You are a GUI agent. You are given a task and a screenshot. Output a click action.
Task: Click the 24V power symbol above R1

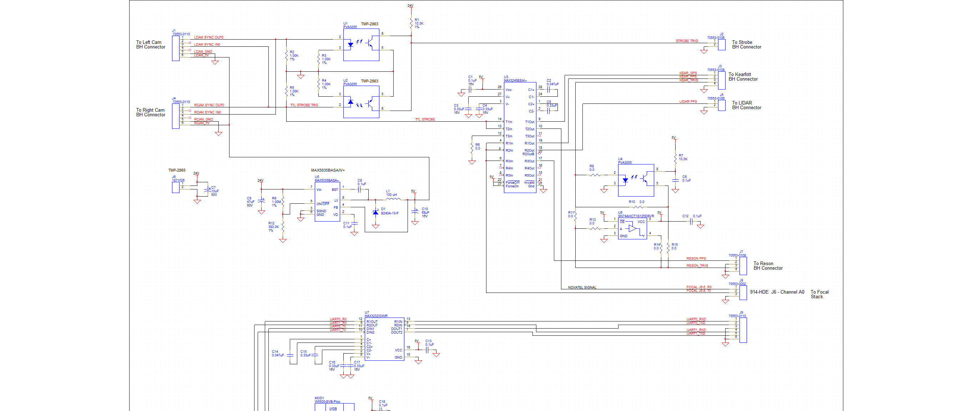point(410,7)
